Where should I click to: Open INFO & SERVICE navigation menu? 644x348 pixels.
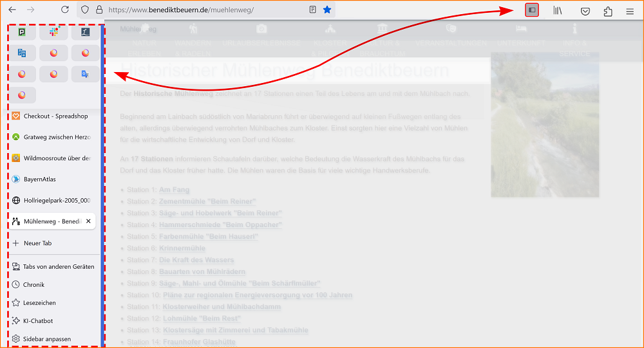click(x=574, y=41)
